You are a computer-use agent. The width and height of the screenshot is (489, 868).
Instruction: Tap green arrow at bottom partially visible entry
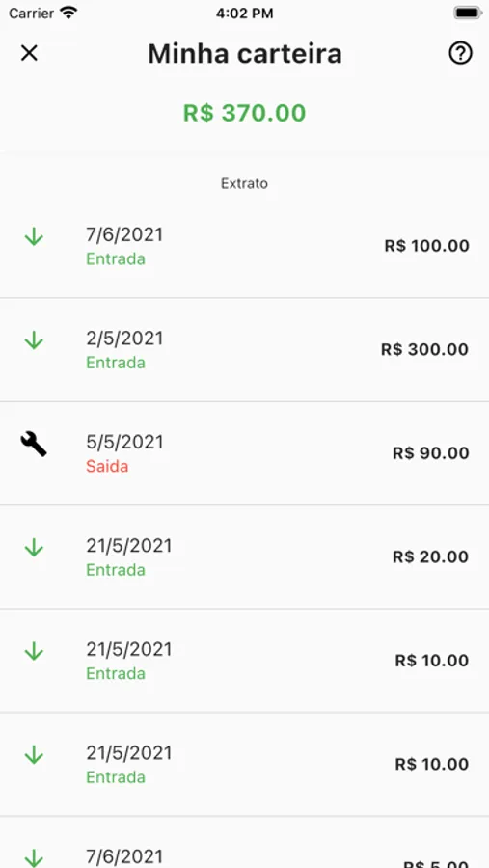coord(34,857)
